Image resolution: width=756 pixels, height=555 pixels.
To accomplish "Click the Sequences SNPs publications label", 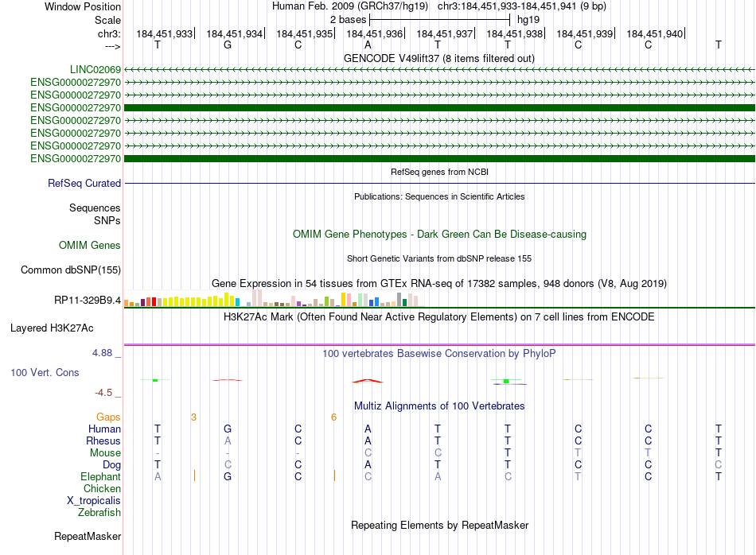I will (x=95, y=214).
